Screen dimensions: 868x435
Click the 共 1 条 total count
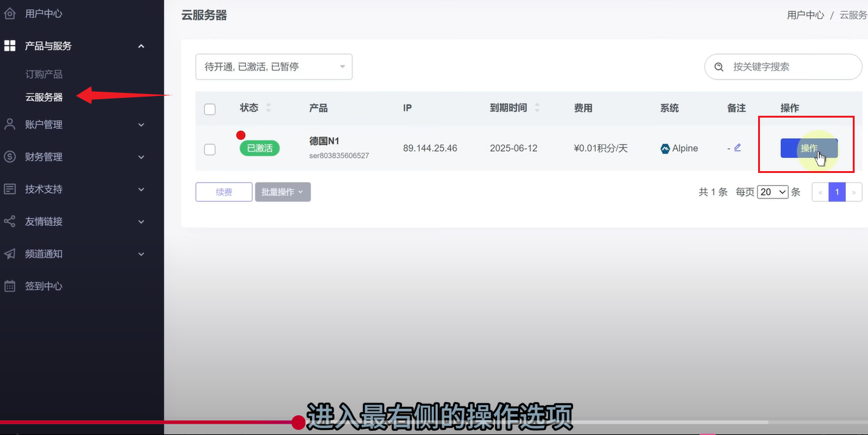point(713,192)
